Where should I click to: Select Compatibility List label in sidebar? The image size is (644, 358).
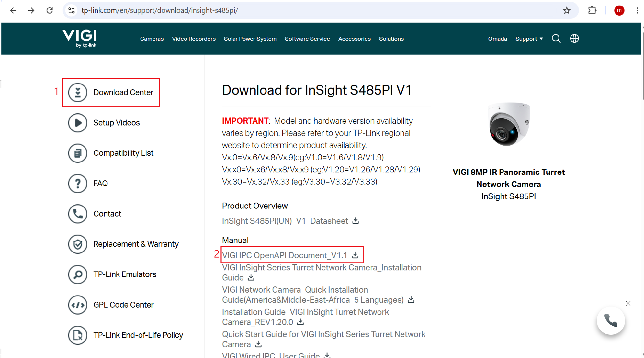(123, 153)
